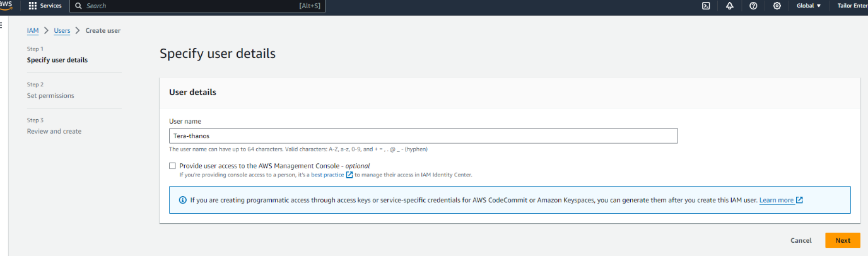Click the Cancel button
Image resolution: width=868 pixels, height=256 pixels.
tap(801, 240)
